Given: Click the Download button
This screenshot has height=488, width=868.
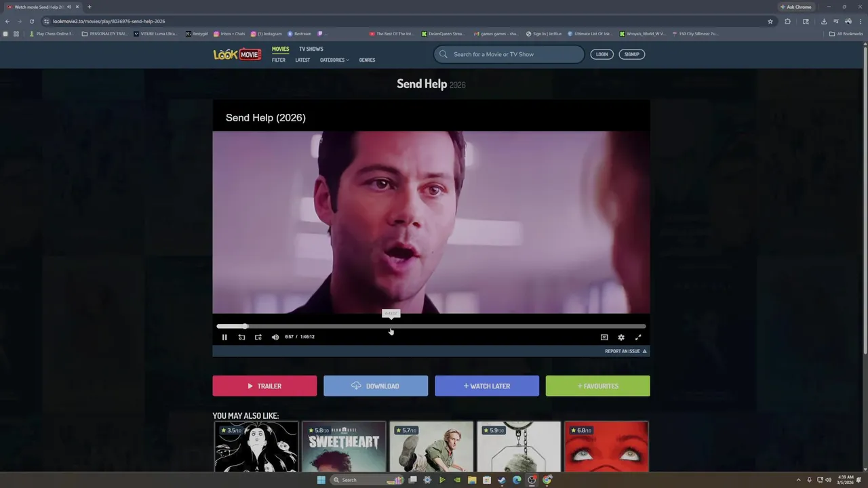Looking at the screenshot, I should 376,386.
